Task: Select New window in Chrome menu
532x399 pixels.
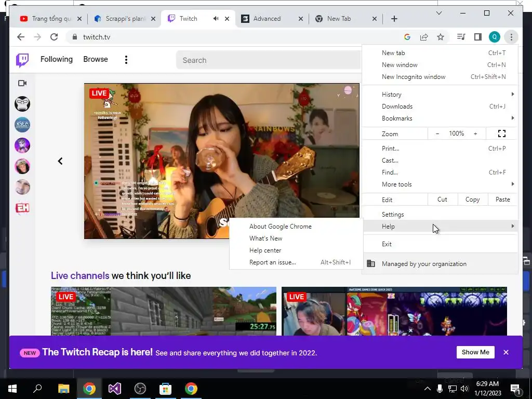Action: [440, 65]
